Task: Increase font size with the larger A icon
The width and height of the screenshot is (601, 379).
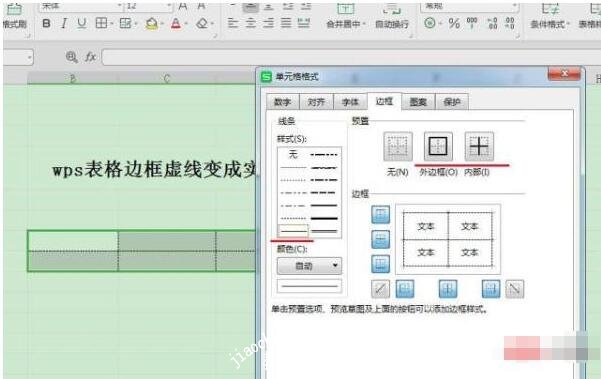Action: click(183, 6)
